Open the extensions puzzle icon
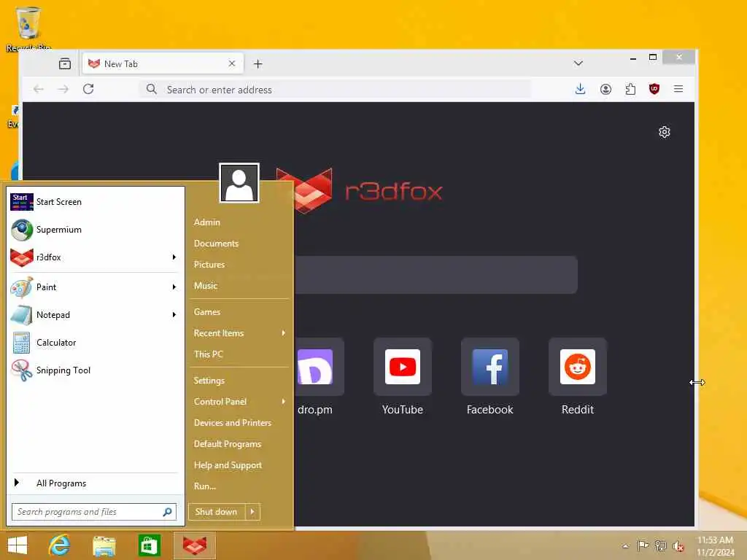Image resolution: width=747 pixels, height=560 pixels. pyautogui.click(x=630, y=89)
